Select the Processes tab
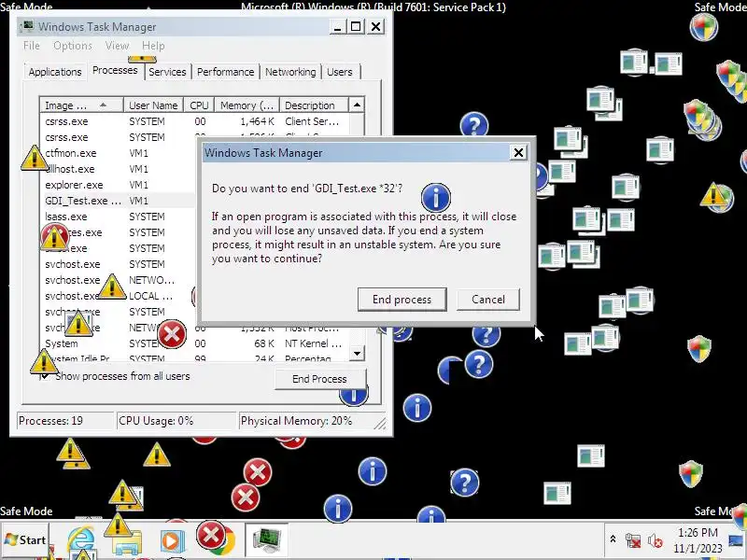The image size is (747, 560). (x=115, y=71)
